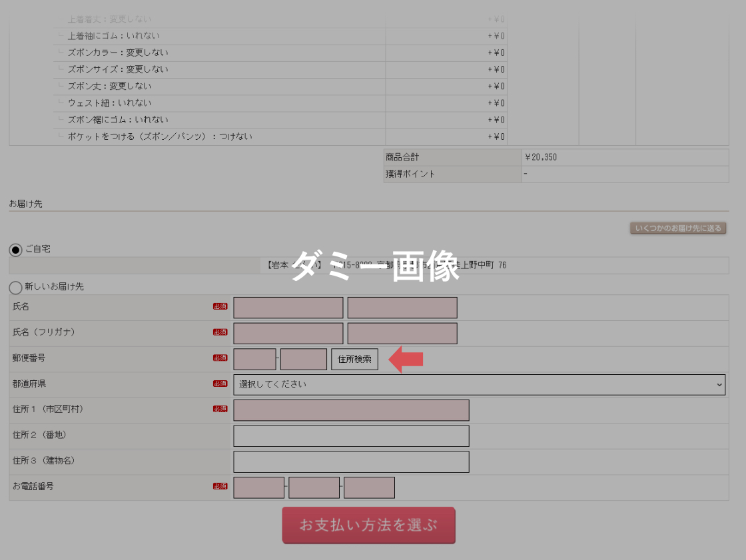Screen dimensions: 746x560
Task: Select the second 郵便番号 postal code box
Action: (x=304, y=360)
